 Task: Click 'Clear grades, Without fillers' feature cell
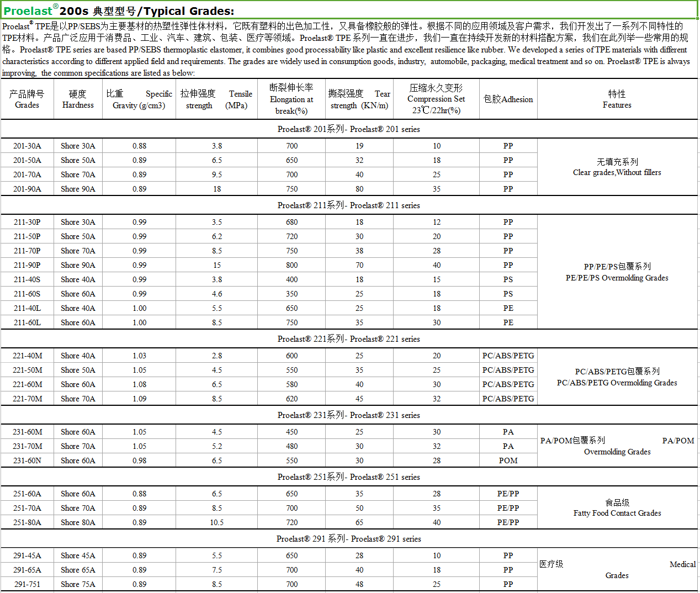tap(617, 167)
